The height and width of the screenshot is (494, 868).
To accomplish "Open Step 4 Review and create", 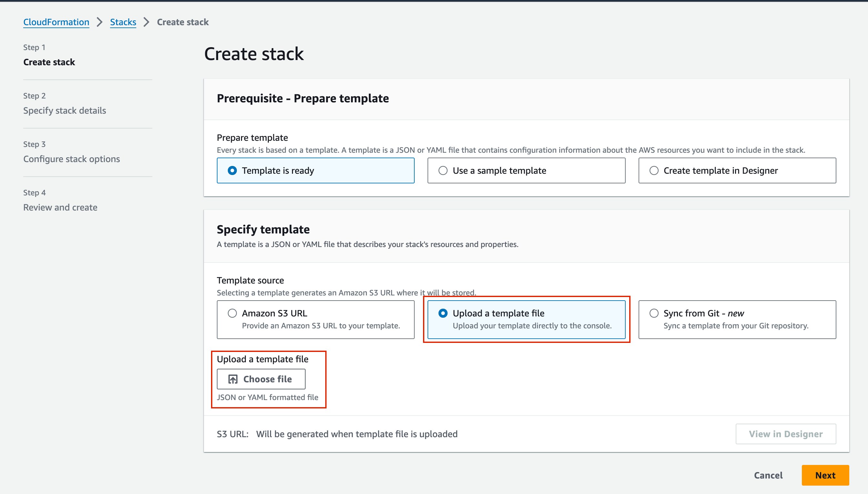I will (x=60, y=207).
